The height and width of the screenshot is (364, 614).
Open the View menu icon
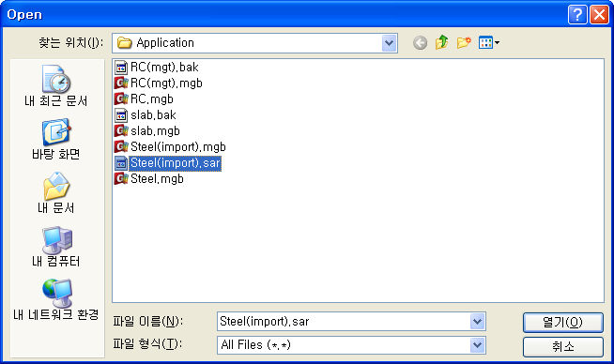pos(489,42)
